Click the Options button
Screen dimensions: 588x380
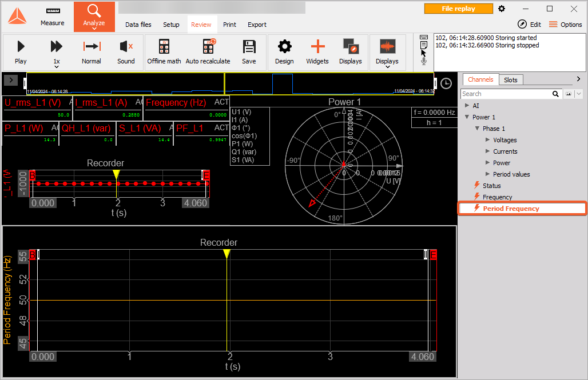point(565,25)
